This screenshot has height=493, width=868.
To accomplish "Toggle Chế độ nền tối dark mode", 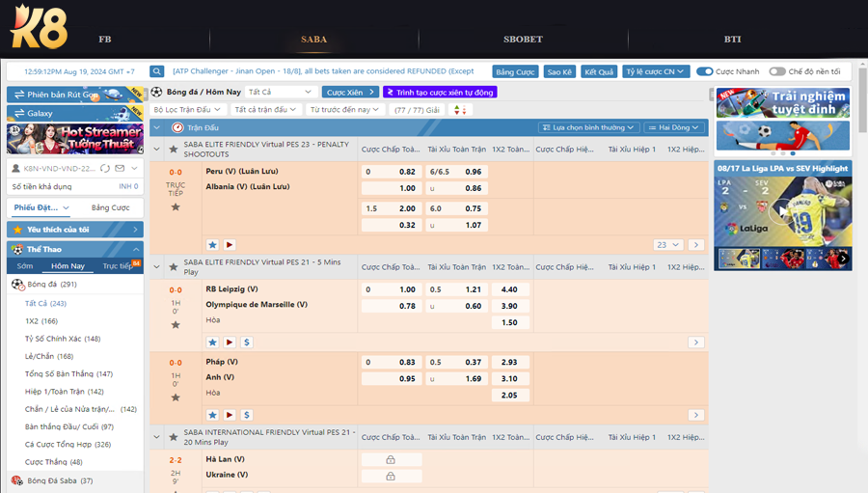I will click(x=777, y=71).
